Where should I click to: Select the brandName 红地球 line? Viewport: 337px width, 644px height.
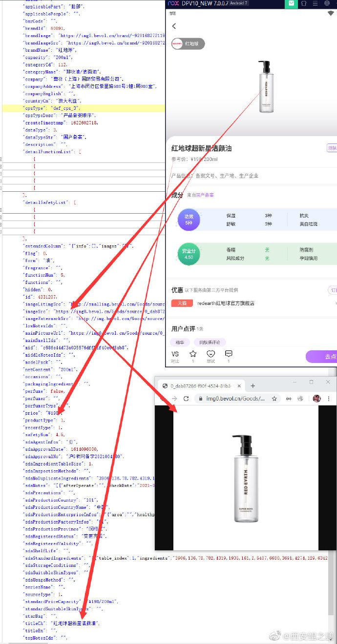(x=50, y=50)
